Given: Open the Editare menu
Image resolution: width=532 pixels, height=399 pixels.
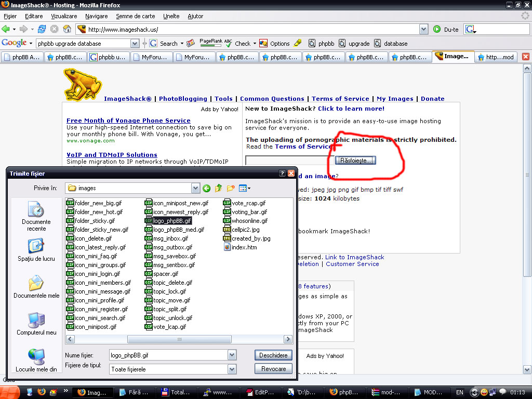Looking at the screenshot, I should (34, 16).
